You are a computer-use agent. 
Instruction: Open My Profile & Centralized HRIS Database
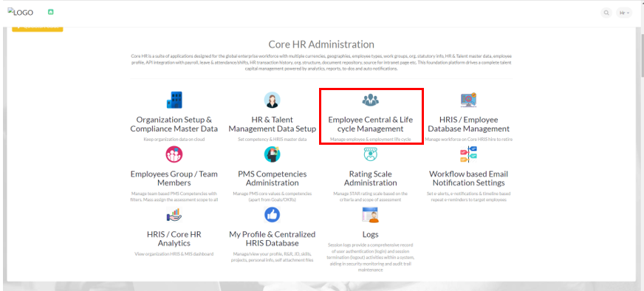click(272, 239)
